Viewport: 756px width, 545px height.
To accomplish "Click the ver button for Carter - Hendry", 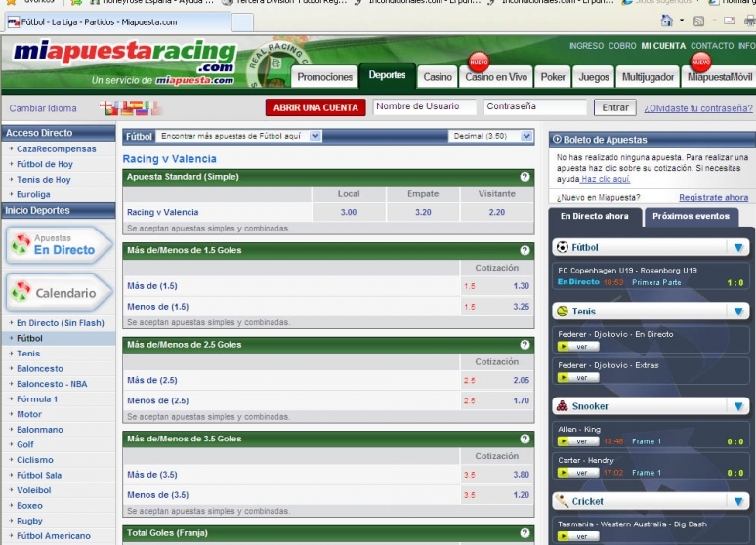I will [578, 473].
